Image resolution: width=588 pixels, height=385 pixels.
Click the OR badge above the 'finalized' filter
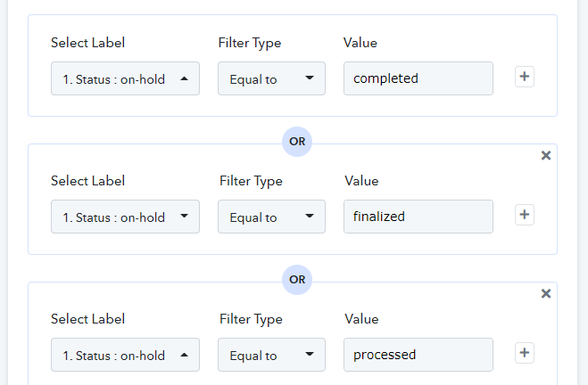297,142
